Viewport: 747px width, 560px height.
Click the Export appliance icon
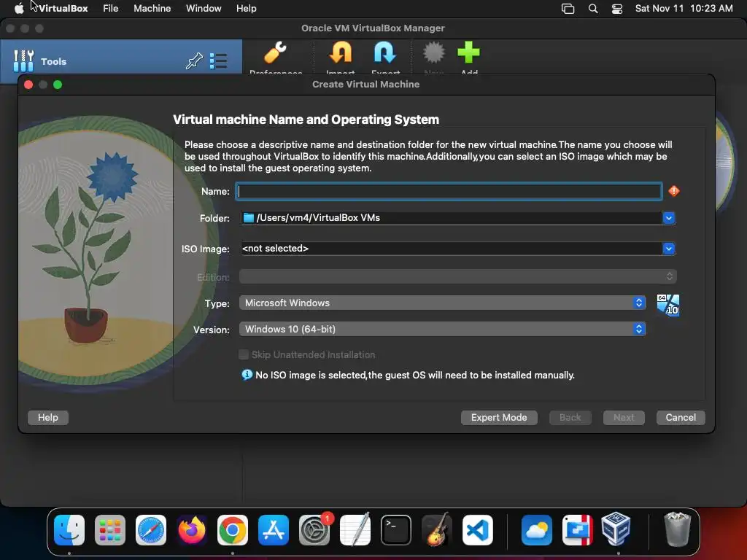coord(385,52)
